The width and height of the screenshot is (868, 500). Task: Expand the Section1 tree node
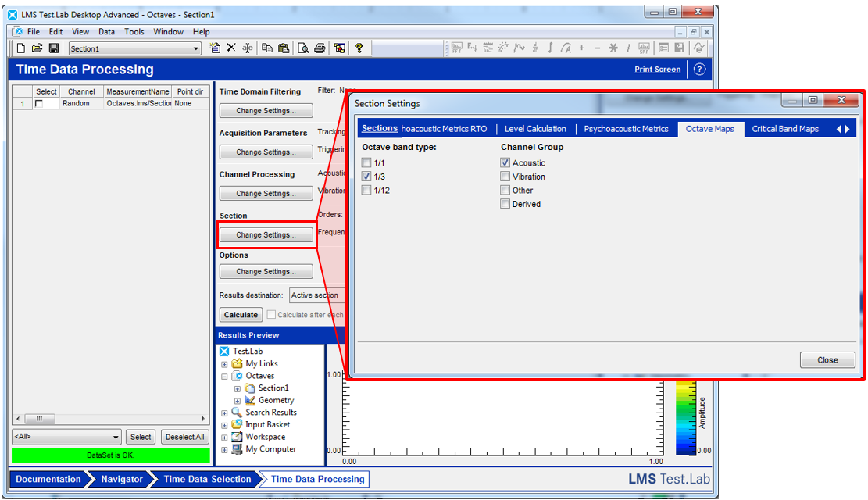(237, 389)
